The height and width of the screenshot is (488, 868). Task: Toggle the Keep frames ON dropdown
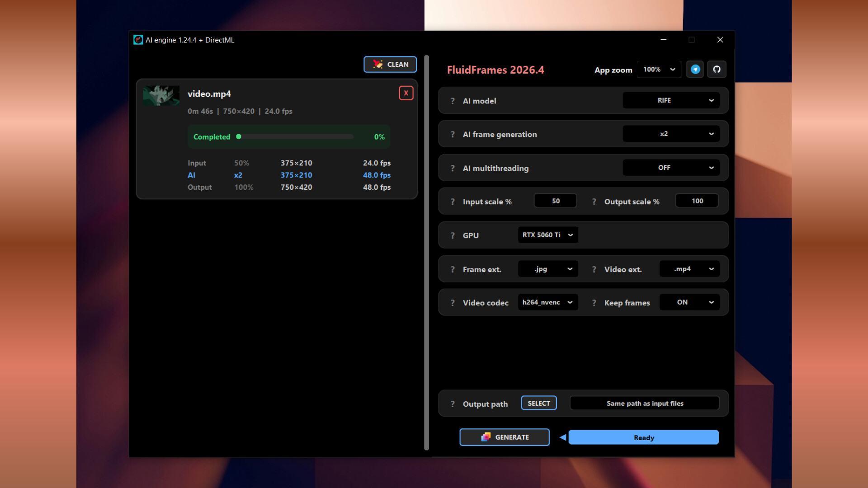point(689,302)
